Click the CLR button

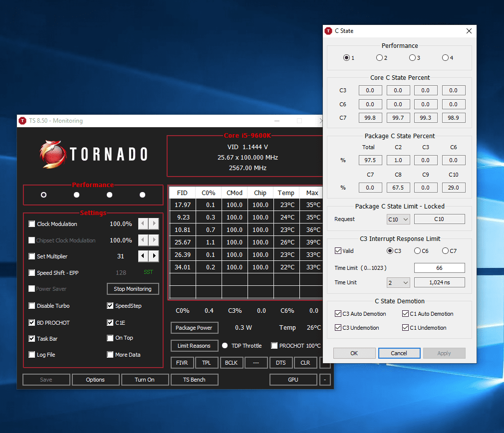(305, 363)
